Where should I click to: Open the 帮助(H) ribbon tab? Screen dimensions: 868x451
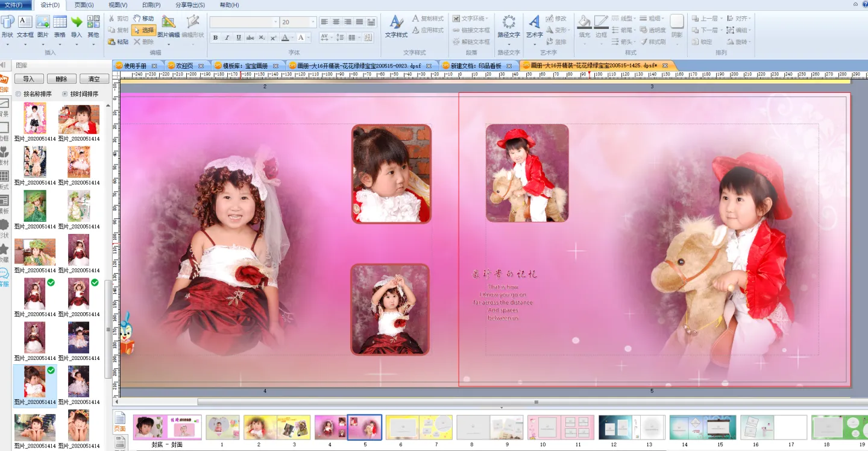click(229, 5)
